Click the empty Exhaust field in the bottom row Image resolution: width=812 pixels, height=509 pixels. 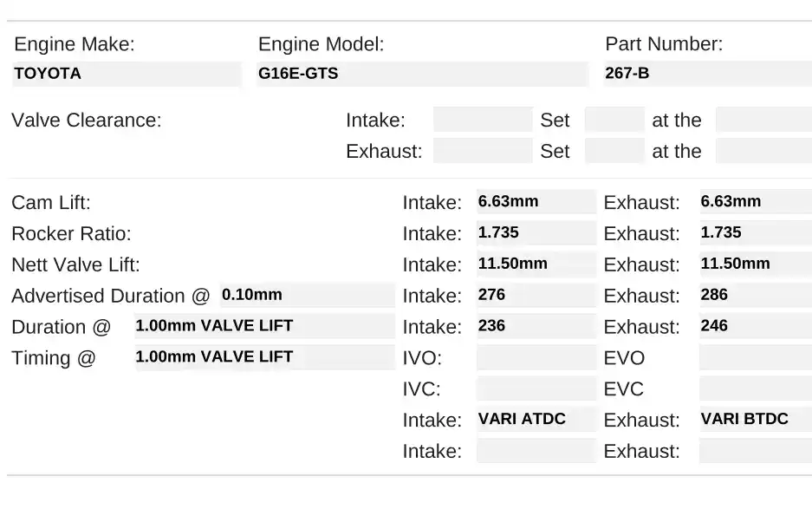point(754,450)
